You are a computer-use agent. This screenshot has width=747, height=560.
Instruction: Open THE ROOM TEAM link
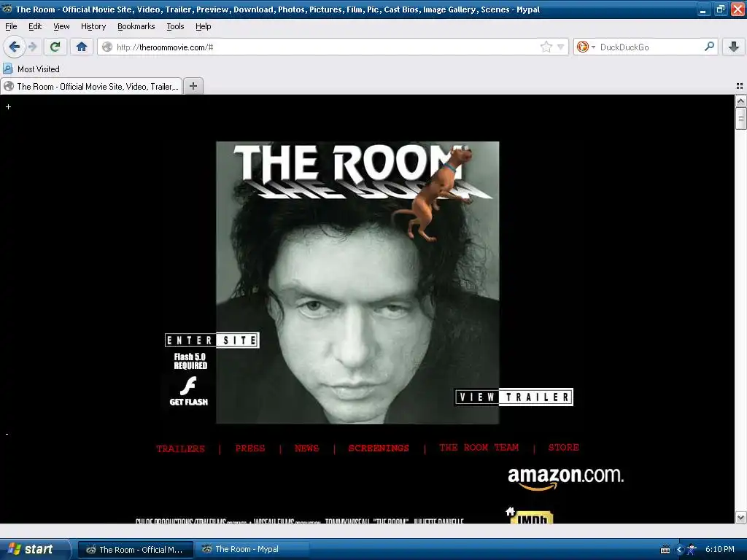(479, 447)
